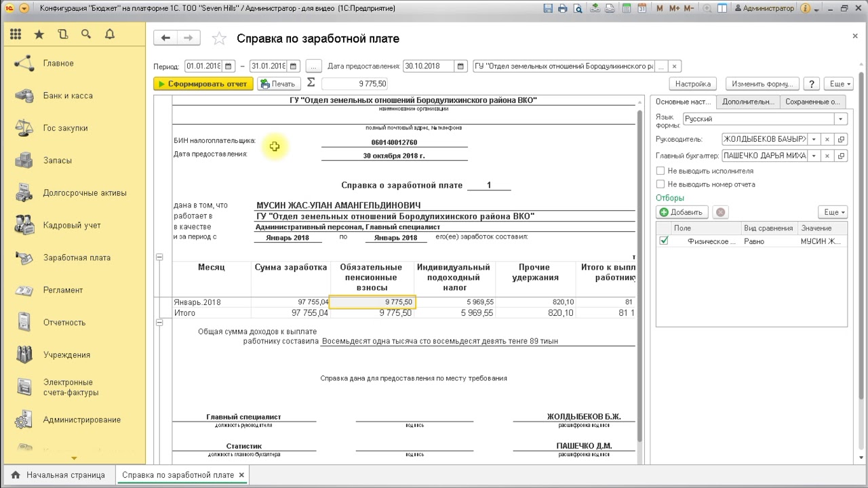Uncheck the 'Физическое' filter row checkbox
The image size is (868, 488).
664,241
